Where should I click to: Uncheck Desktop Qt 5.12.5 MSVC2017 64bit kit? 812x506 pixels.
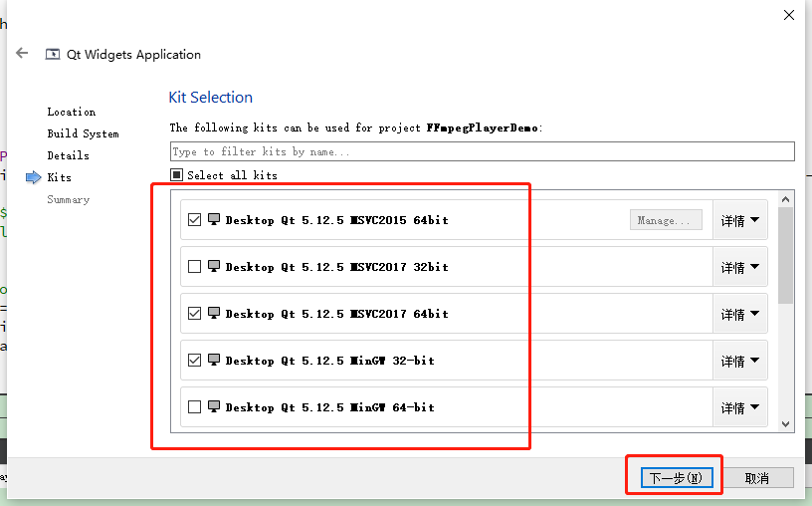point(194,313)
